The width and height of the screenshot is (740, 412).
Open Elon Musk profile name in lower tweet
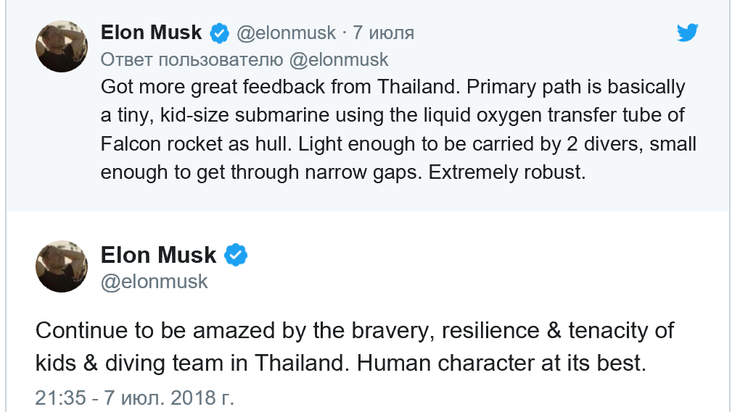click(158, 255)
